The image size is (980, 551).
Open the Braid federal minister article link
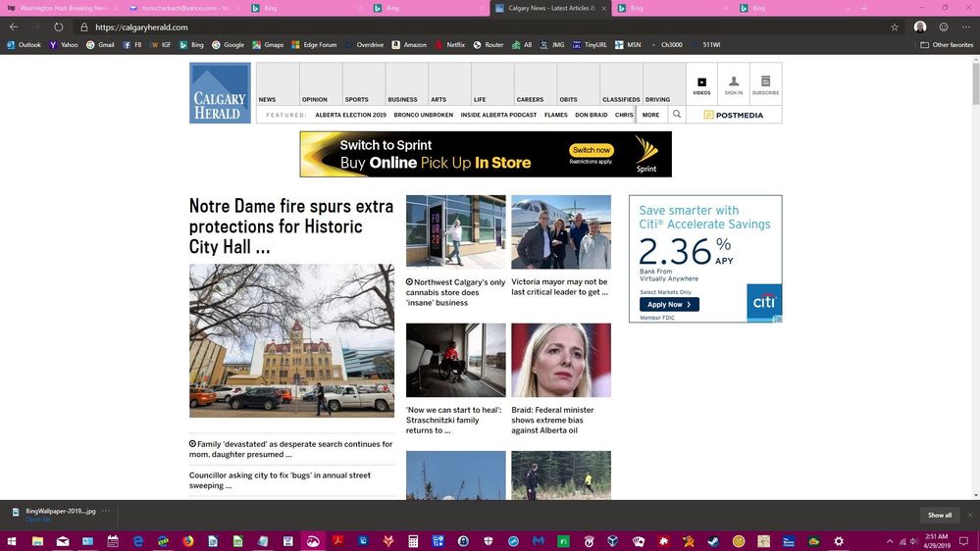coord(552,420)
